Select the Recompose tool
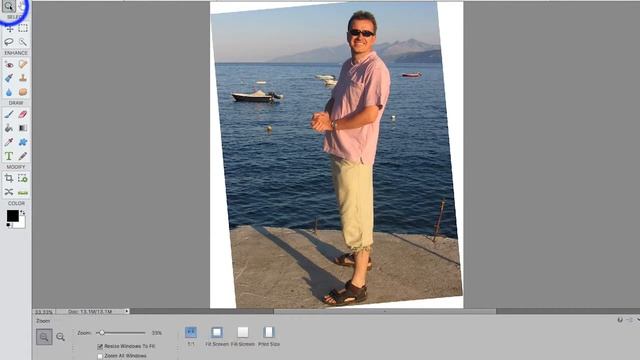640x360 pixels. [23, 178]
